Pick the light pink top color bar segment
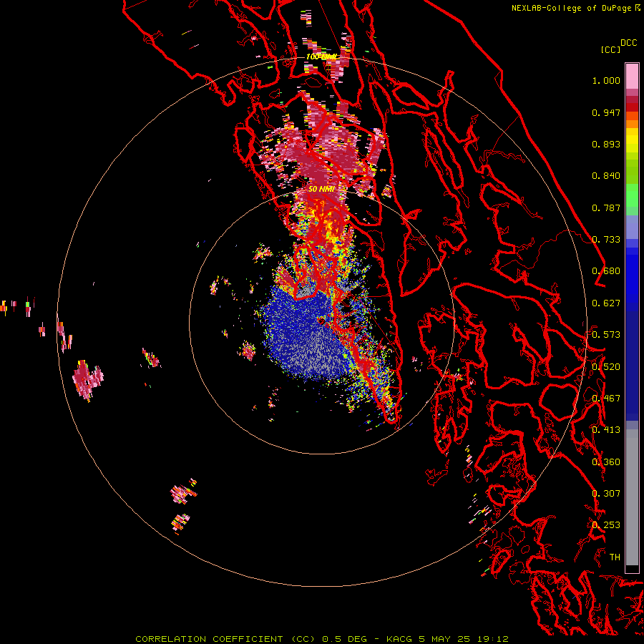 click(x=632, y=76)
